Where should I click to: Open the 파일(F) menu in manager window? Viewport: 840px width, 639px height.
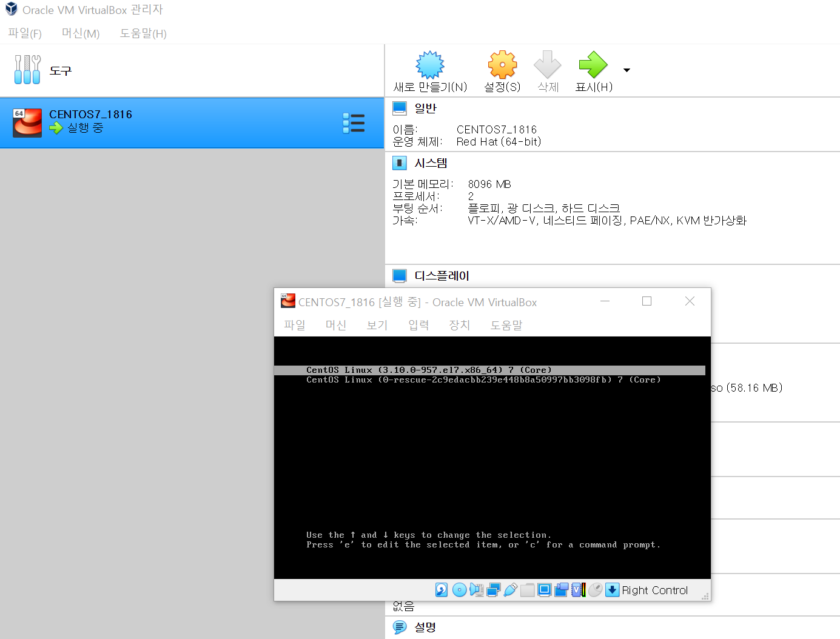25,33
